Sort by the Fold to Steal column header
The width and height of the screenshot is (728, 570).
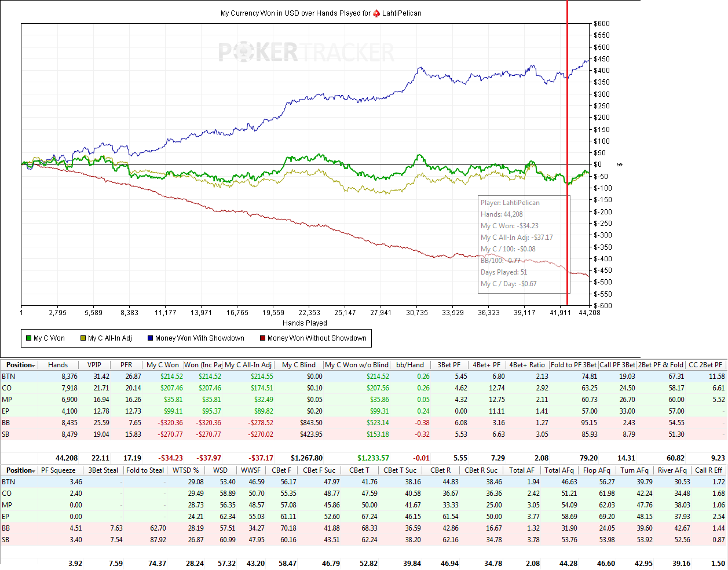145,470
